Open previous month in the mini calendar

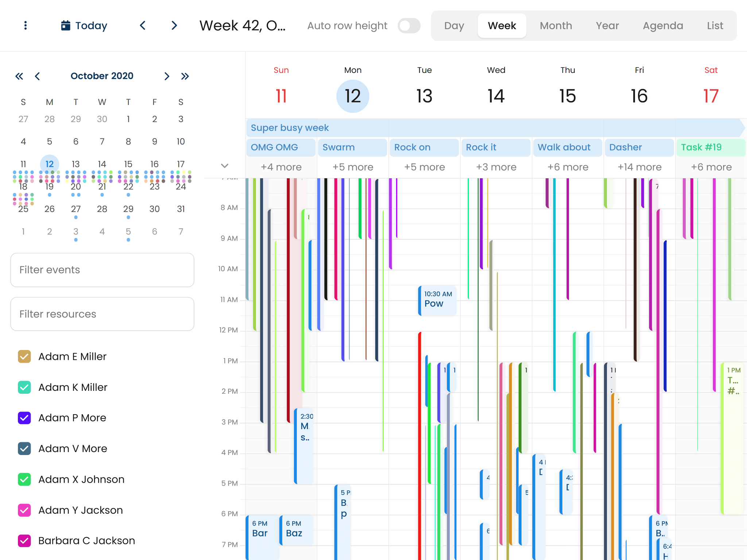click(38, 76)
